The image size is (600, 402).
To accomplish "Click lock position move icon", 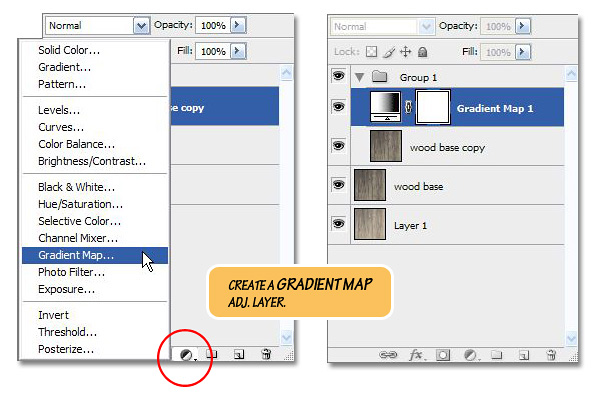I will coord(406,52).
